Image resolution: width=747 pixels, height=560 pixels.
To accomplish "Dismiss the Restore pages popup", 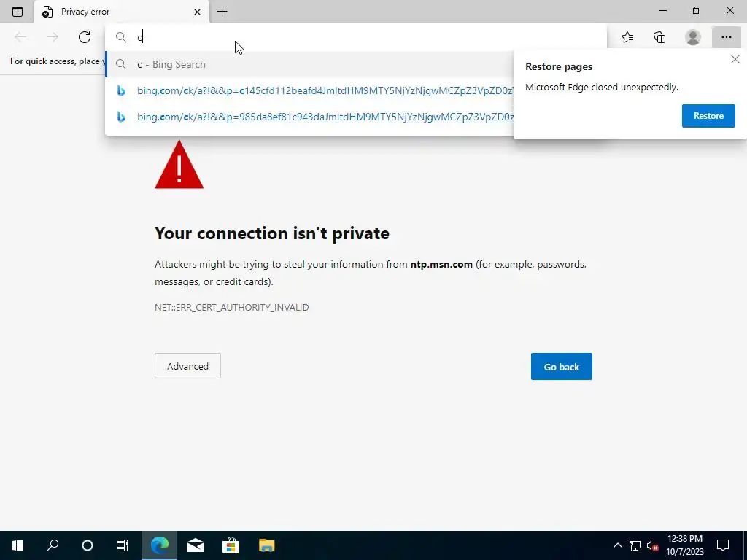I will (x=735, y=60).
